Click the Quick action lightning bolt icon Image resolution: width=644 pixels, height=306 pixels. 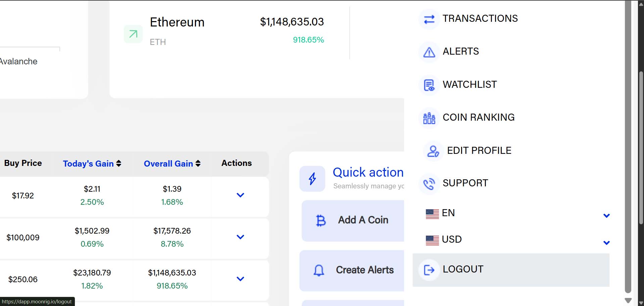[x=312, y=179]
